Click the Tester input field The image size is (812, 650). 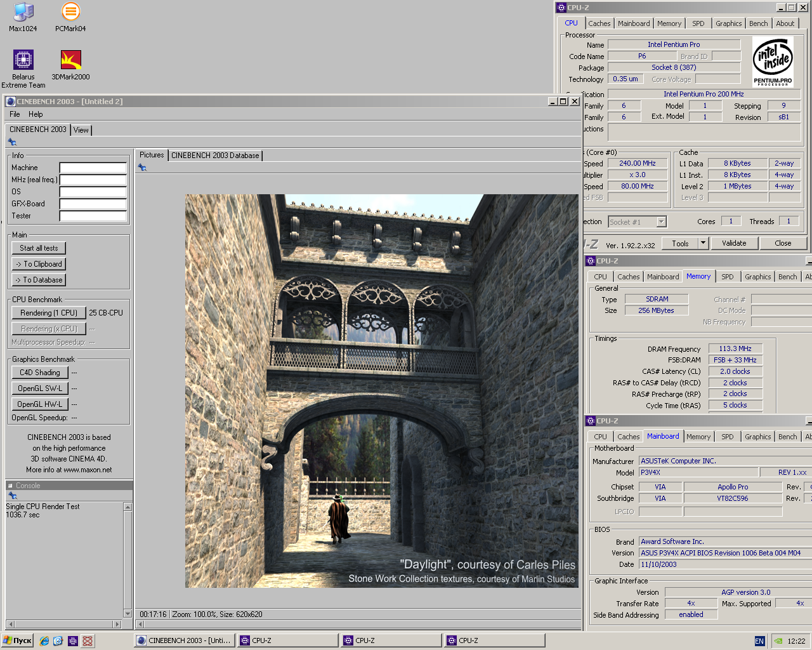tap(93, 216)
